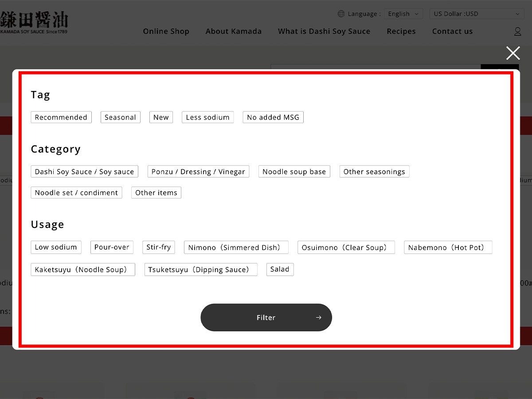Viewport: 532px width, 399px height.
Task: Apply filters with the Filter button
Action: tap(266, 317)
